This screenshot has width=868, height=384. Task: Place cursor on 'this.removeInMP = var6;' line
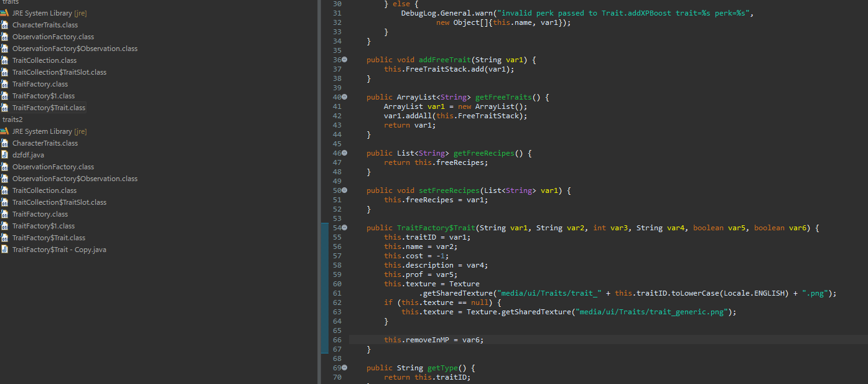[x=434, y=340]
